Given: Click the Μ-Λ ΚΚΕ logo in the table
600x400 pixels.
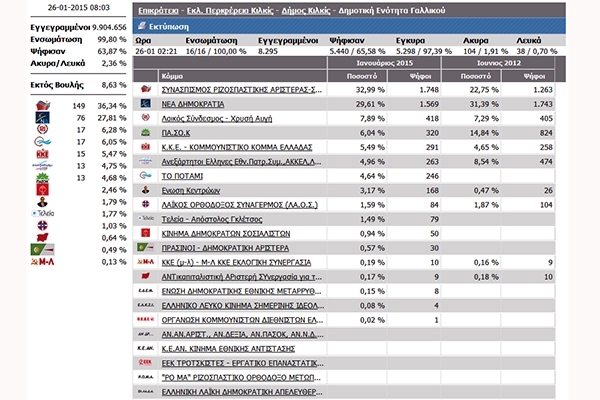Looking at the screenshot, I should (146, 261).
